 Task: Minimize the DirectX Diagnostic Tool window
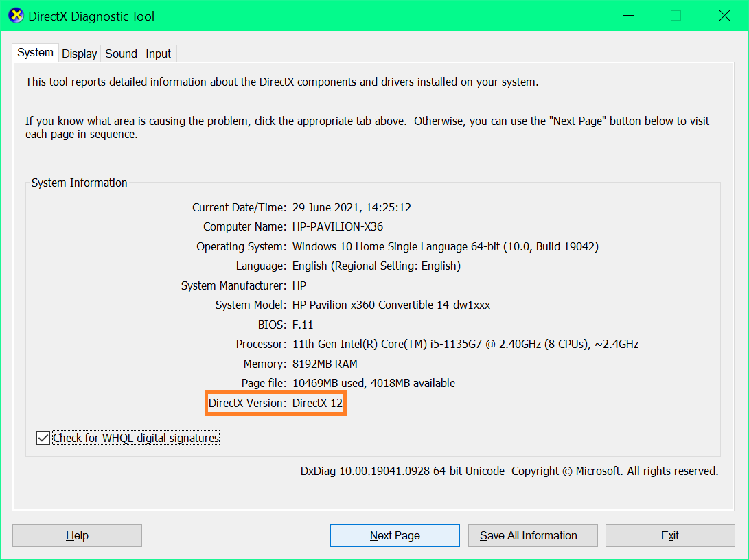(629, 16)
